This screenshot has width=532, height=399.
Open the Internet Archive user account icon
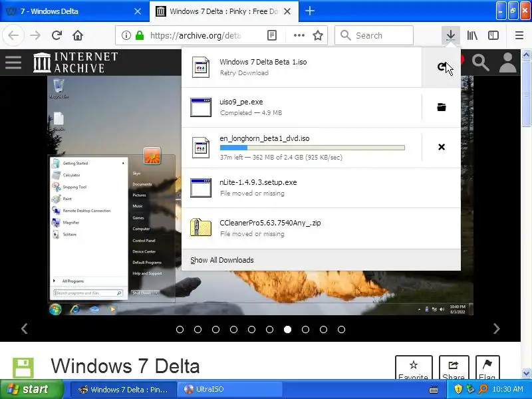pyautogui.click(x=507, y=62)
